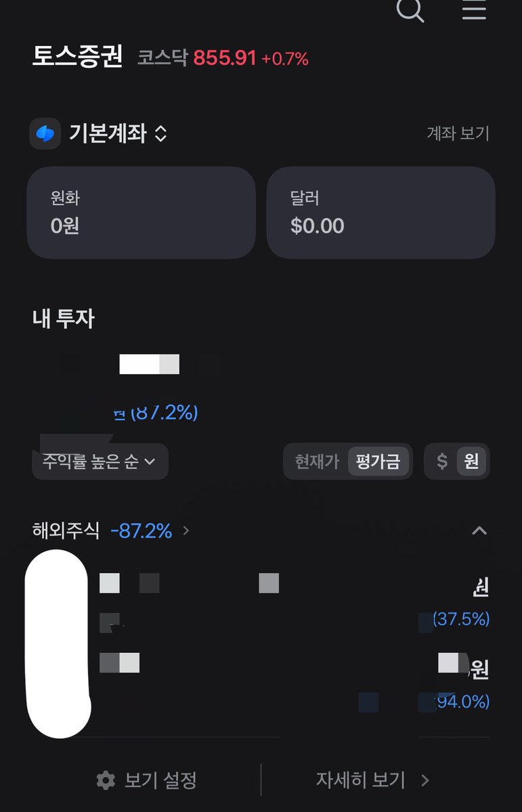Open 자세히 보기 details
Screen dimensions: 522x812
tap(373, 781)
